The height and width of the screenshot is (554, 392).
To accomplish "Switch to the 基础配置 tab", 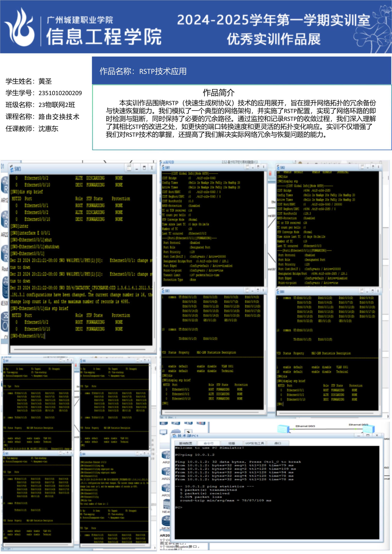I will coord(185,443).
